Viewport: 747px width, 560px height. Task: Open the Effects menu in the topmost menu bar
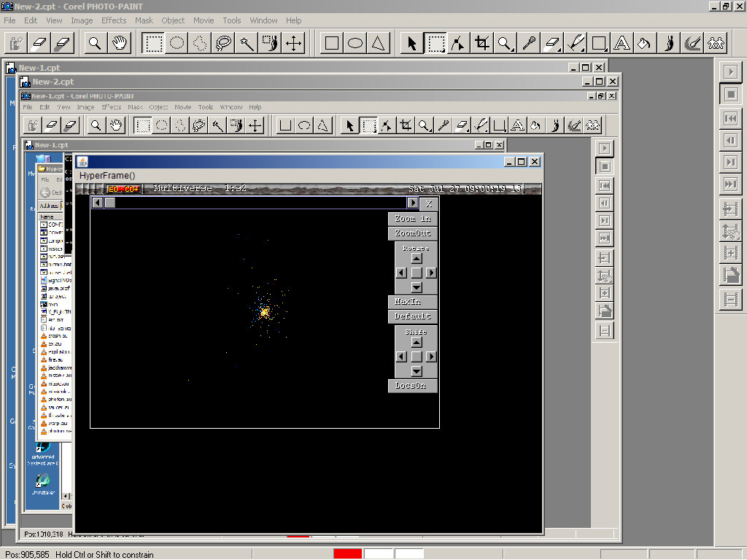(114, 20)
